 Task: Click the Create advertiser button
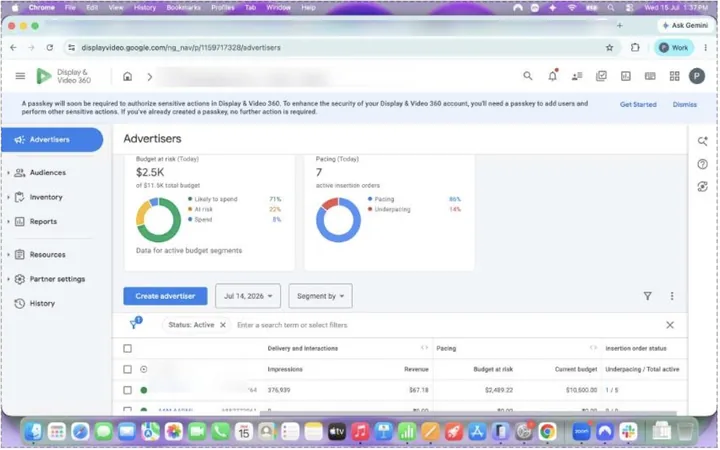coord(165,296)
